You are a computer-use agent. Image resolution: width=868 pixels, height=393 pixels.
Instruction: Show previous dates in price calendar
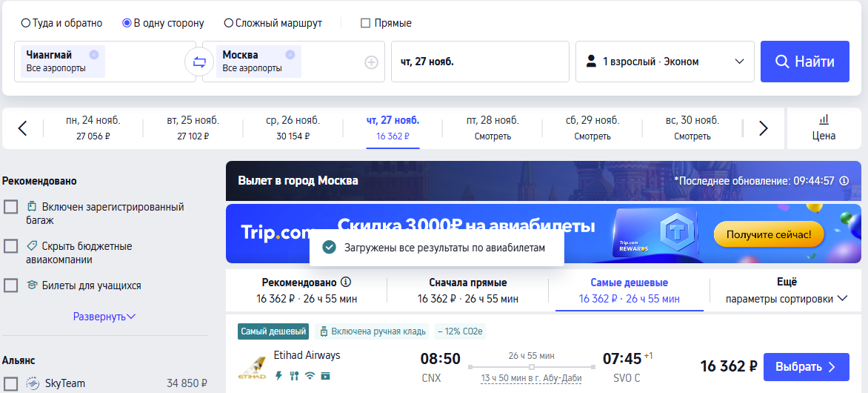coord(22,128)
